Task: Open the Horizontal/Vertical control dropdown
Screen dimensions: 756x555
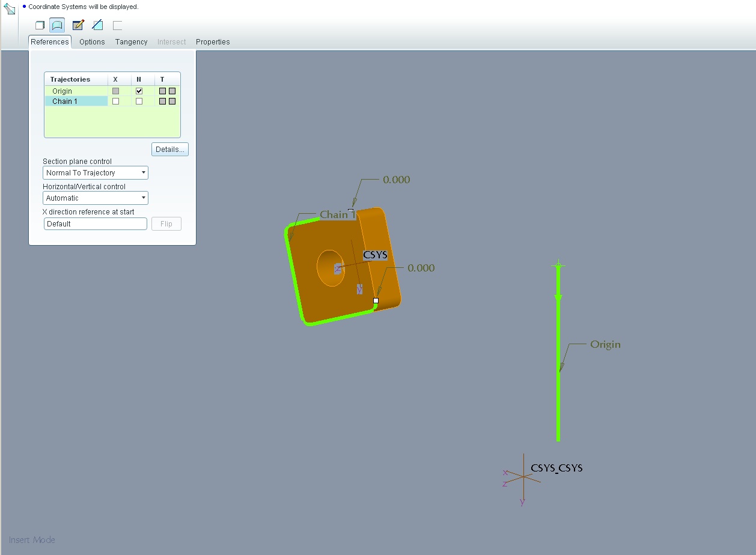Action: pos(96,198)
